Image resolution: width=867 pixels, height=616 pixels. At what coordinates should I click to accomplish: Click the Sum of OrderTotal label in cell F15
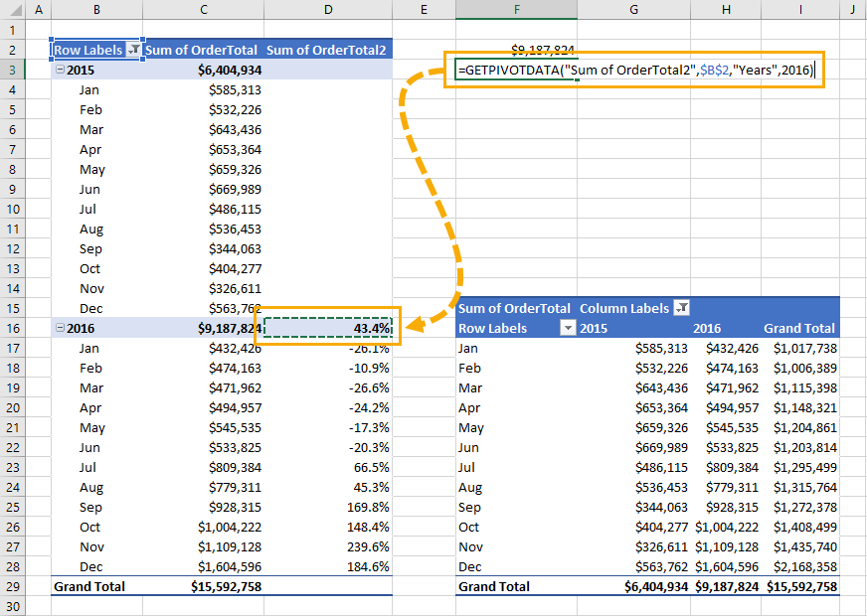pos(514,308)
